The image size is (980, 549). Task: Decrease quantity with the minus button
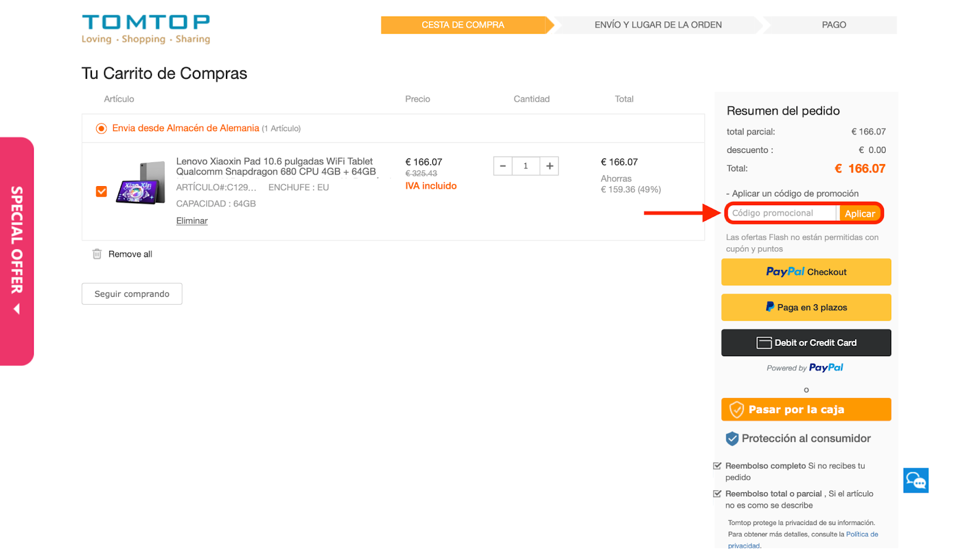pos(503,166)
